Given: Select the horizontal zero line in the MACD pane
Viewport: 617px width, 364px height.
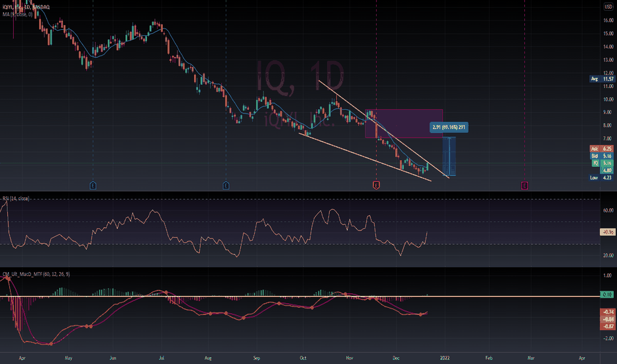Looking at the screenshot, I should pyautogui.click(x=299, y=296).
